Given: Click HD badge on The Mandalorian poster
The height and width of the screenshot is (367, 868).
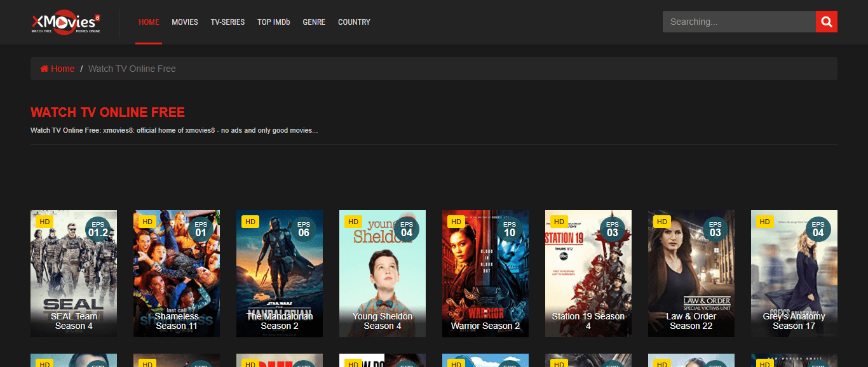Looking at the screenshot, I should pyautogui.click(x=250, y=222).
